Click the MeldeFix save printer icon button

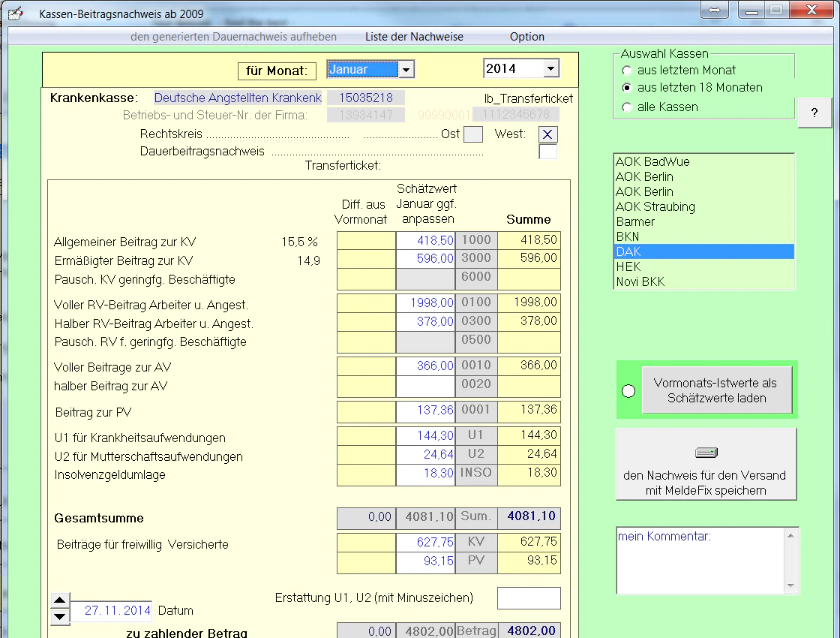[706, 465]
